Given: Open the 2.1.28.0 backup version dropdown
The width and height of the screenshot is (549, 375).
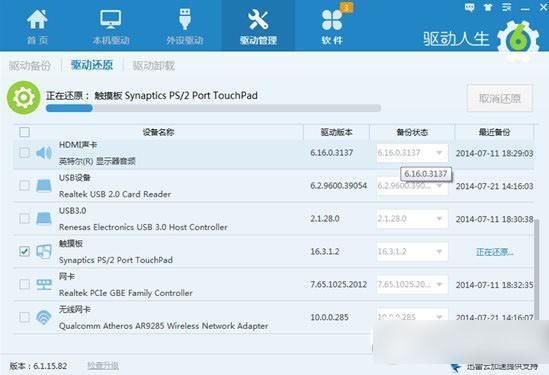Looking at the screenshot, I should point(412,219).
